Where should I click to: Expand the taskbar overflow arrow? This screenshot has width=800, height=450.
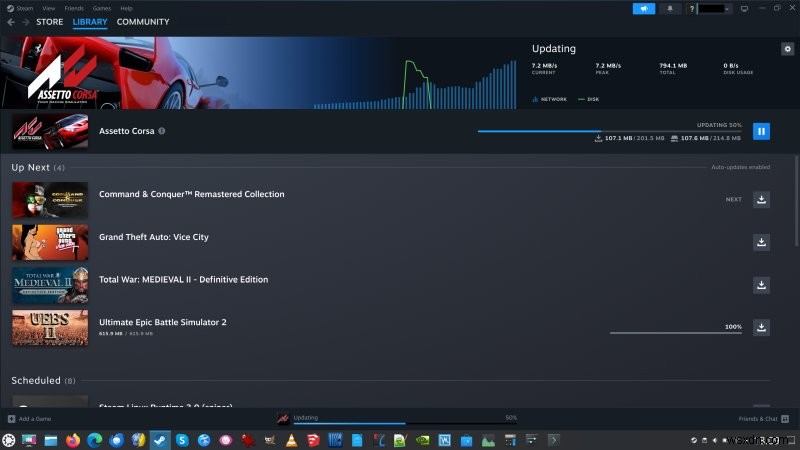click(554, 440)
